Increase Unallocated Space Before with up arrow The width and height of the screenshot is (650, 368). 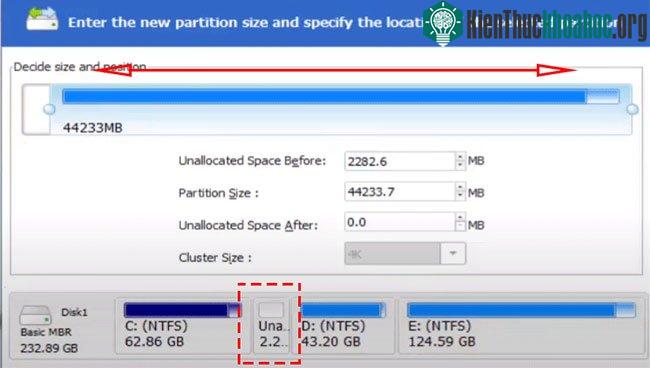coord(460,157)
